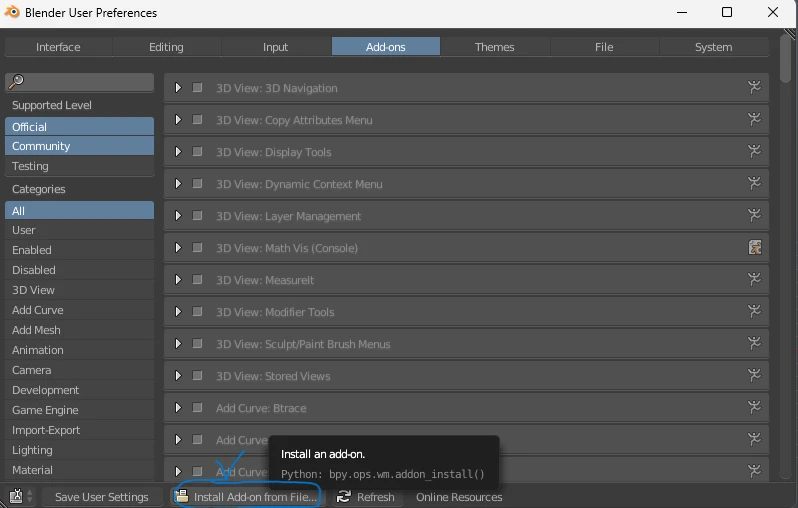Click the editor type icon in bottom-left corner
This screenshot has height=508, width=798.
point(16,496)
